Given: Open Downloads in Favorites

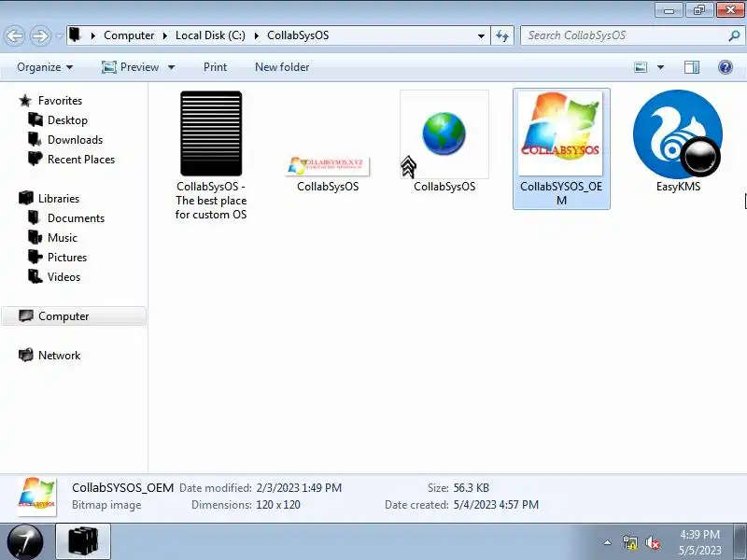Looking at the screenshot, I should (76, 139).
